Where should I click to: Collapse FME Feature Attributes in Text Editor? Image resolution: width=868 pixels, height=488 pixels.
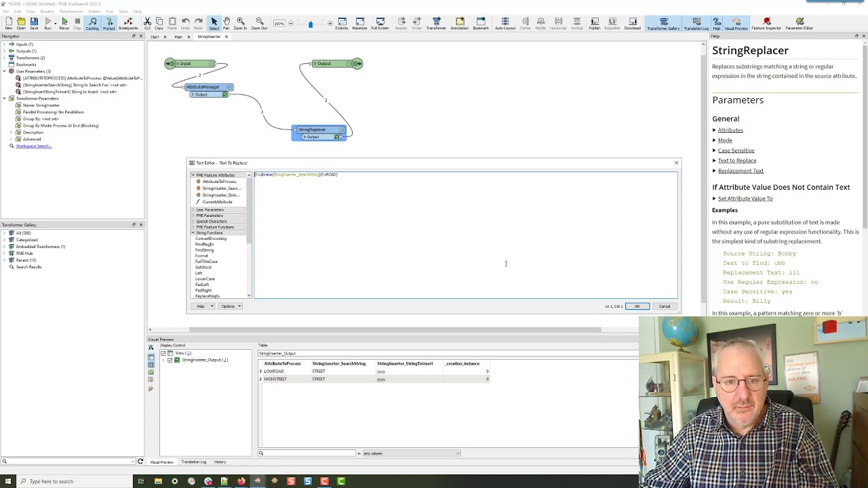coord(193,175)
